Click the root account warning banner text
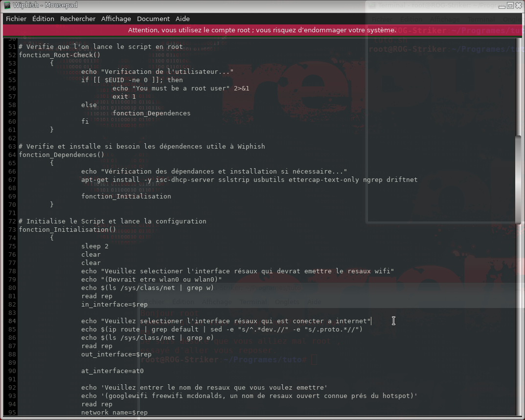This screenshot has width=525, height=420. 262,30
